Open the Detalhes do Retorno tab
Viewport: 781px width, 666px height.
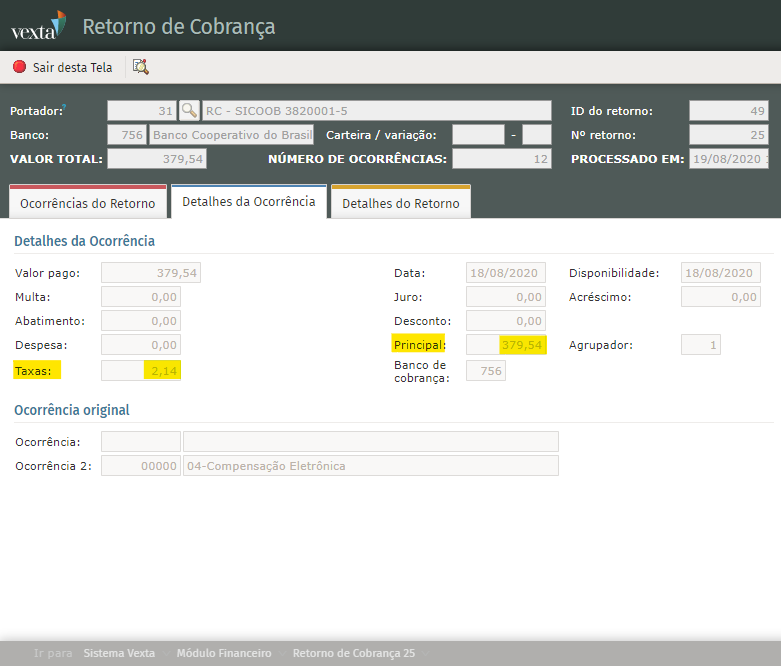tap(400, 203)
